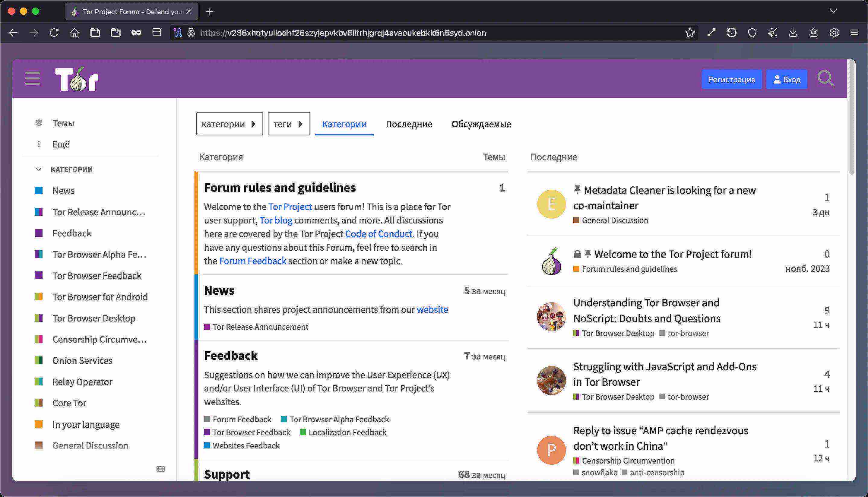Show the Tor circuit for this site

point(178,33)
